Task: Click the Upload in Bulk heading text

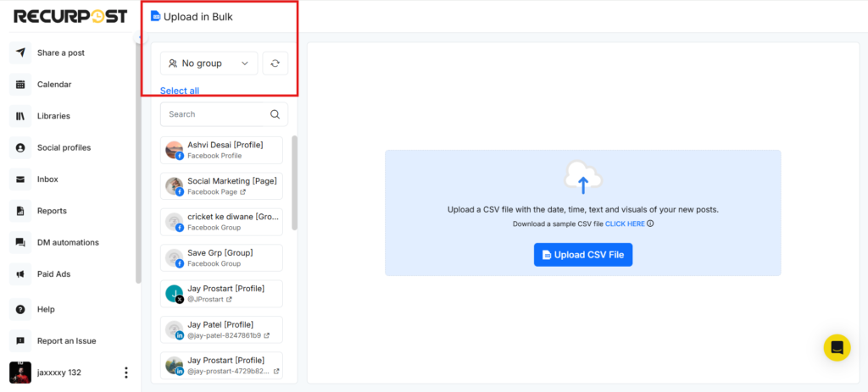Action: (198, 17)
